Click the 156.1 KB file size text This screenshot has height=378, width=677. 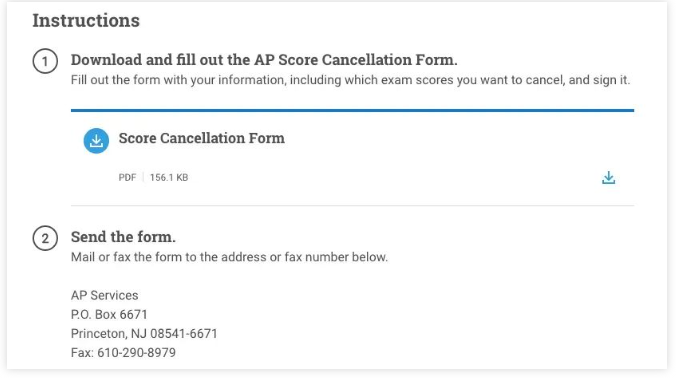click(169, 178)
